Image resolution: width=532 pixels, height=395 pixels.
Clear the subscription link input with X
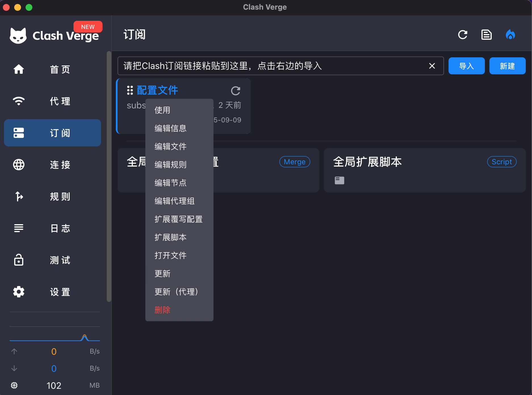pos(432,66)
